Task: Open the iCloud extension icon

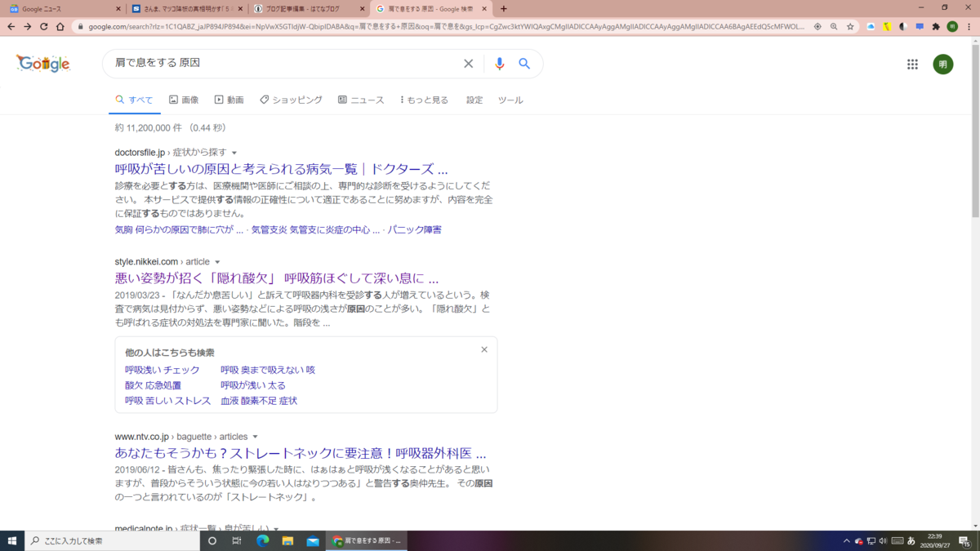Action: (x=871, y=26)
